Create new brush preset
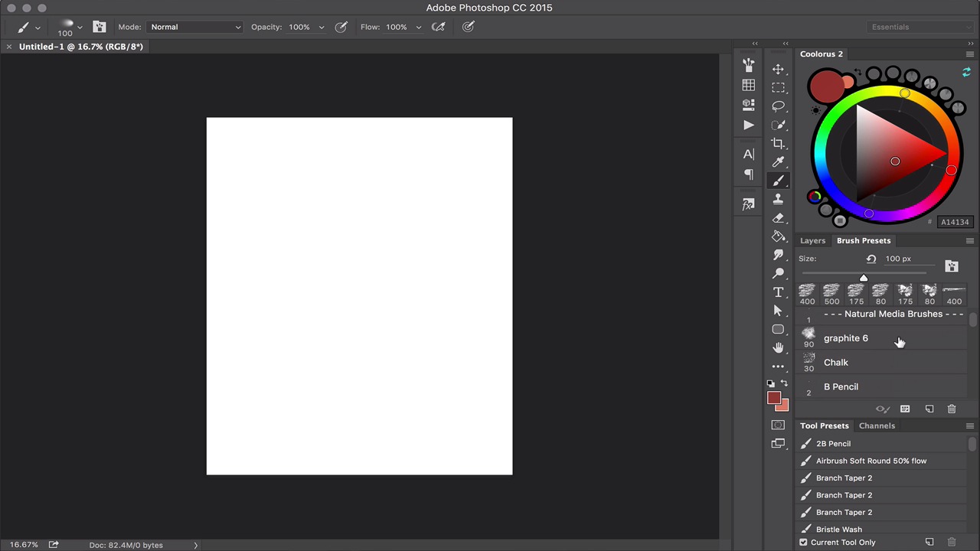 [929, 409]
